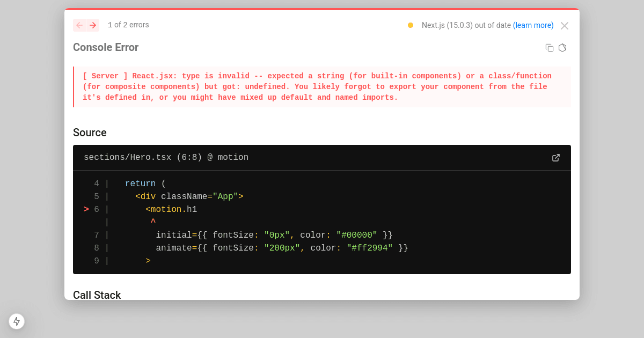This screenshot has width=644, height=338.
Task: Open Hero.tsx in editor via external link icon
Action: click(555, 157)
